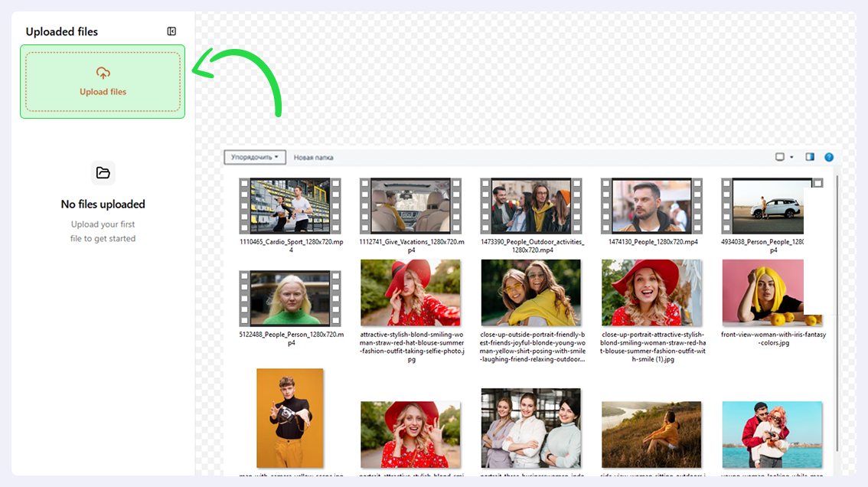
Task: Click the front-view-woman-with-iris-fantasy-colors.jpg file name
Action: tap(773, 338)
